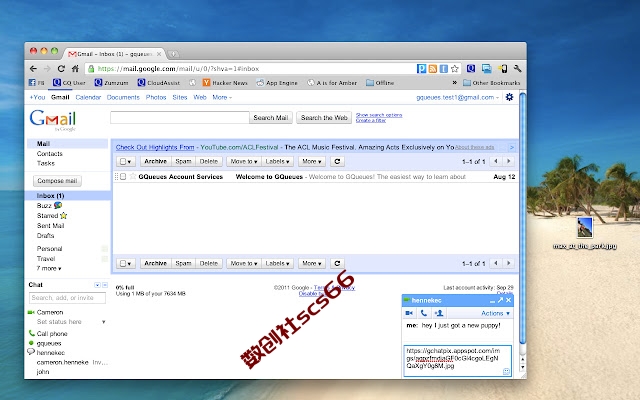Open Calendar in the Google bar
This screenshot has width=640, height=400.
click(88, 98)
